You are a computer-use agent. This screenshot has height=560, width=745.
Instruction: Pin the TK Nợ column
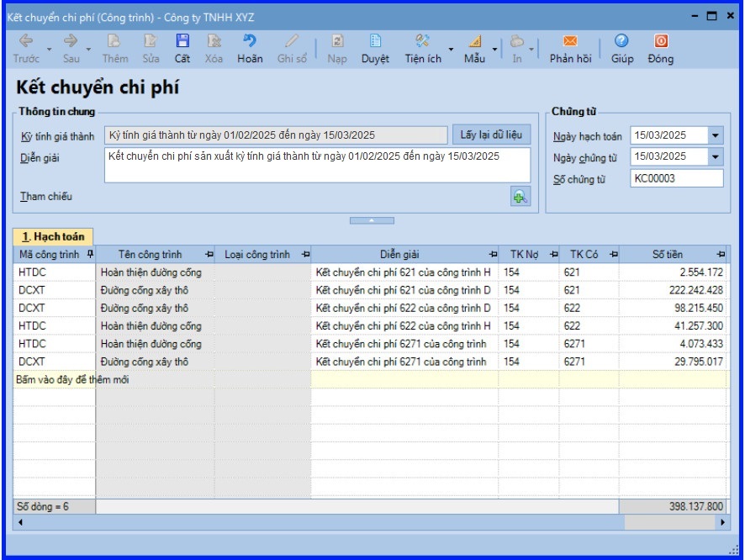(553, 255)
